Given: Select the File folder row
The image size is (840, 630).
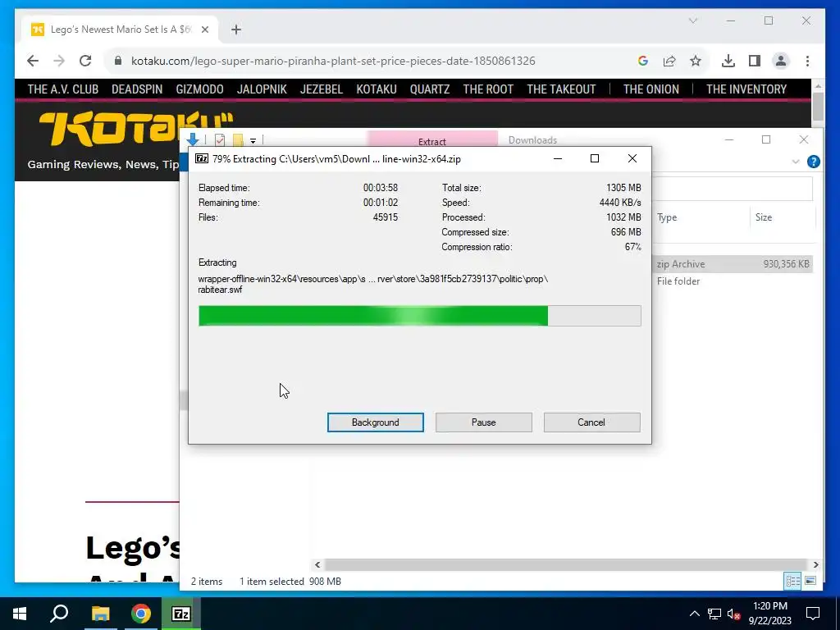Looking at the screenshot, I should click(733, 281).
